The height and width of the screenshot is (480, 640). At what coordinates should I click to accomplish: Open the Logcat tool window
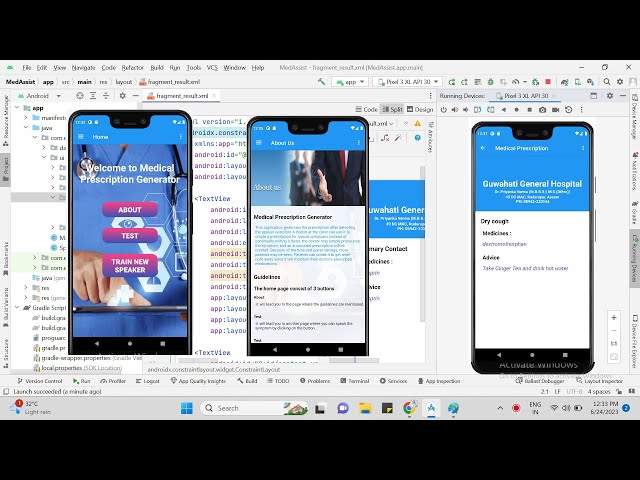pos(148,381)
